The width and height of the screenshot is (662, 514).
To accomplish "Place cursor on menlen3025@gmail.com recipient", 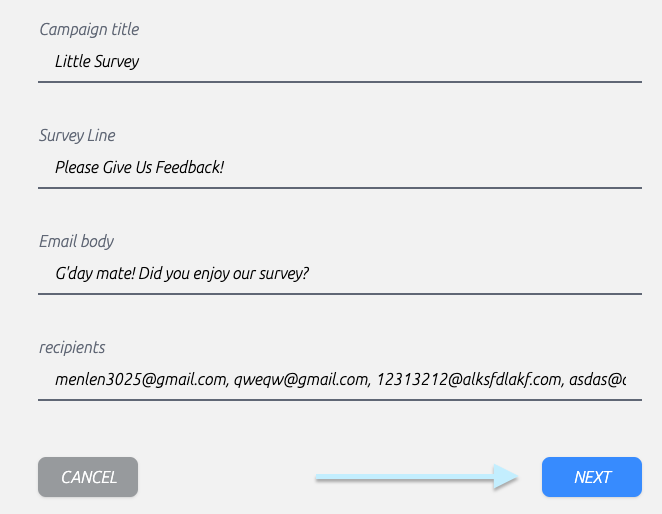I will coord(142,380).
